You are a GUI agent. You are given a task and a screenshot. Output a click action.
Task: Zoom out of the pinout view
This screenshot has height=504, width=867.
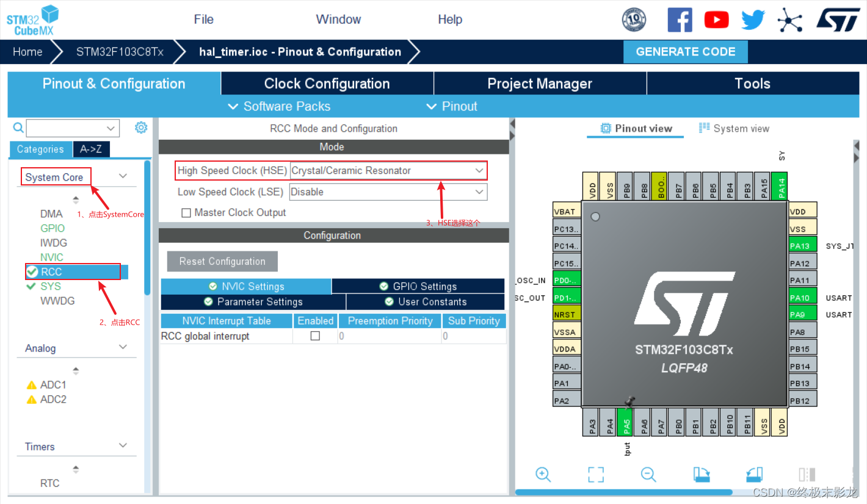(648, 475)
